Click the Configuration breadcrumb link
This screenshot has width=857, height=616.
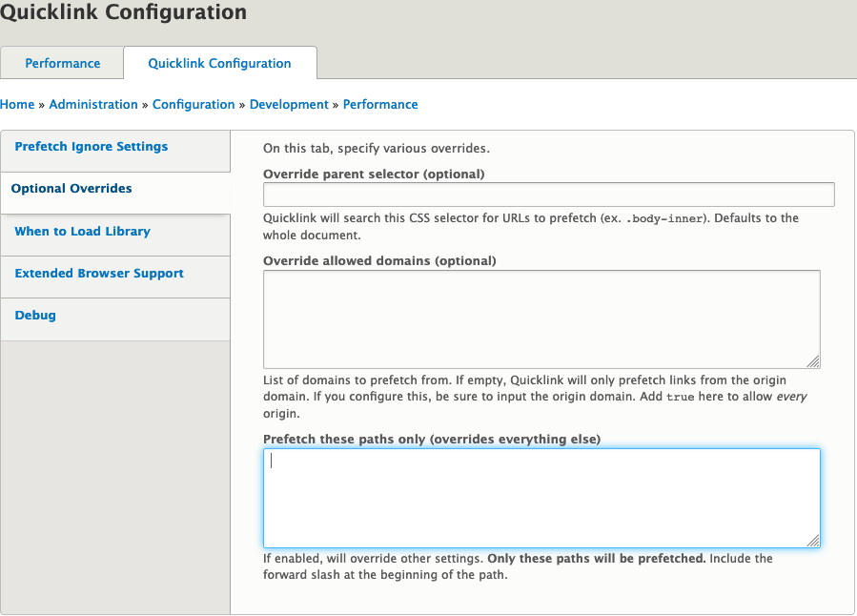194,104
